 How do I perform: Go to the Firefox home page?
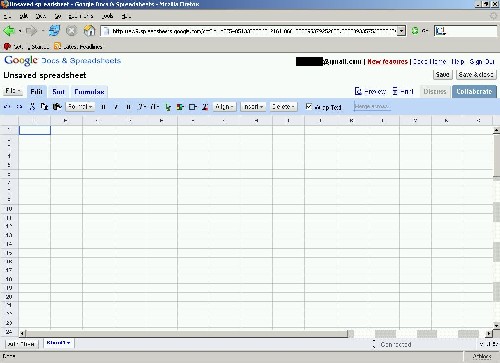coord(89,31)
